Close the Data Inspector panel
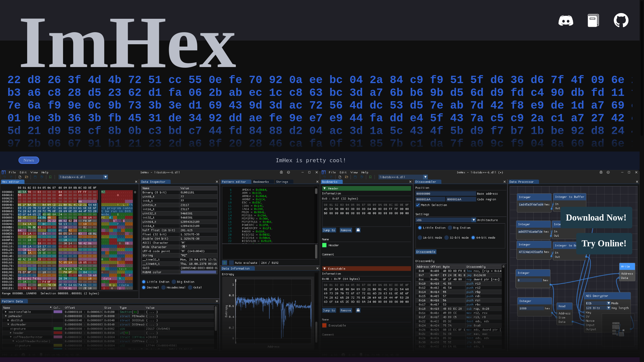This screenshot has width=644, height=362. coord(217,182)
